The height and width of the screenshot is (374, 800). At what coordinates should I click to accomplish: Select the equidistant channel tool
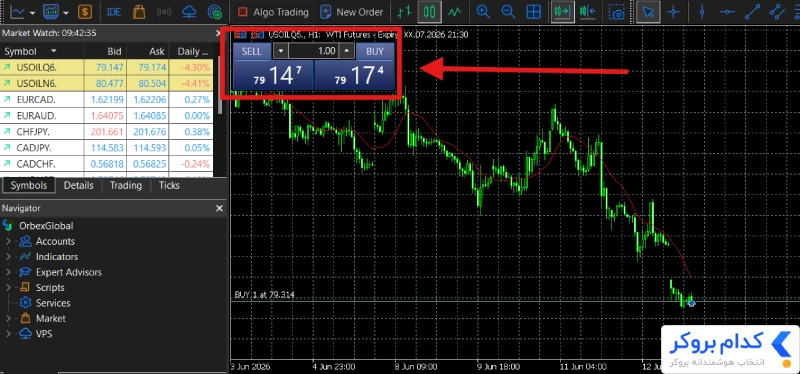click(777, 12)
